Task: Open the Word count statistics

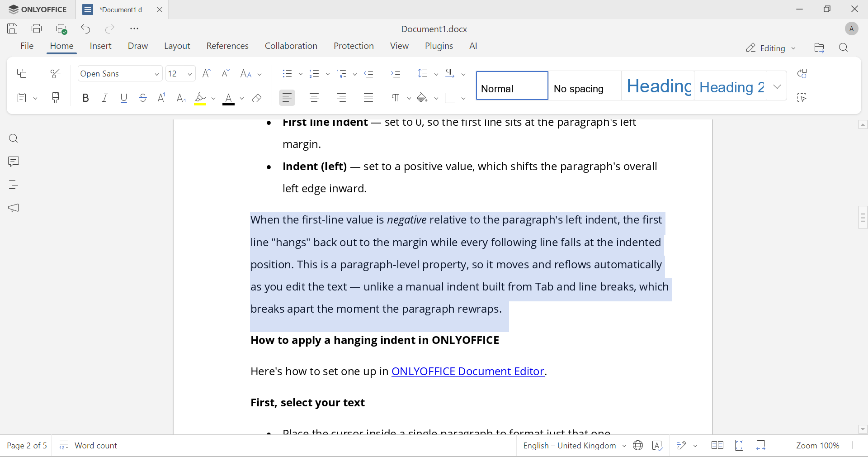Action: tap(89, 446)
